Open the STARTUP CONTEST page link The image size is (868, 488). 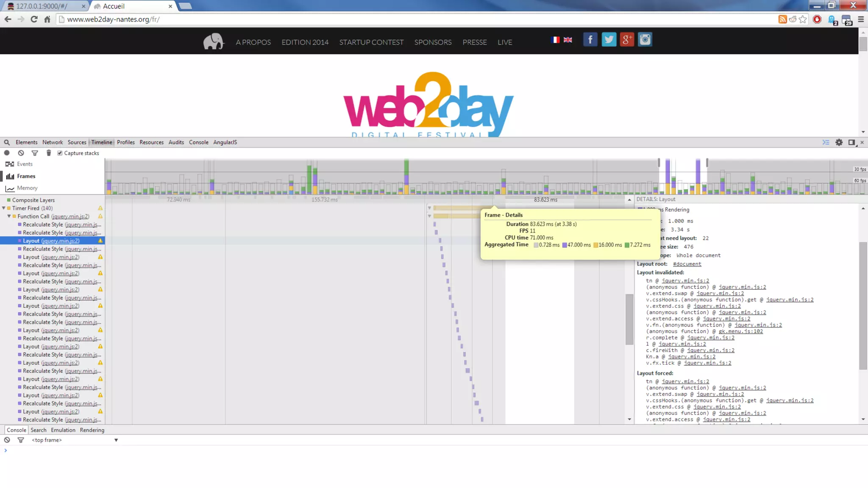371,42
